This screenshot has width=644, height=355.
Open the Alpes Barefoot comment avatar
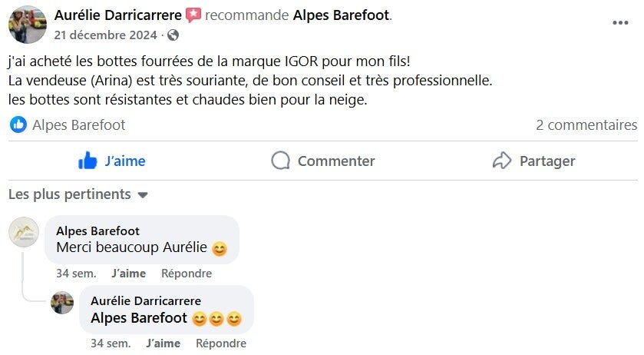(24, 232)
